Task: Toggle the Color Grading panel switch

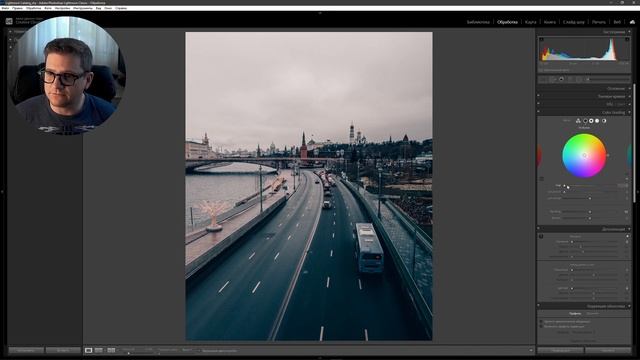Action: pyautogui.click(x=538, y=112)
